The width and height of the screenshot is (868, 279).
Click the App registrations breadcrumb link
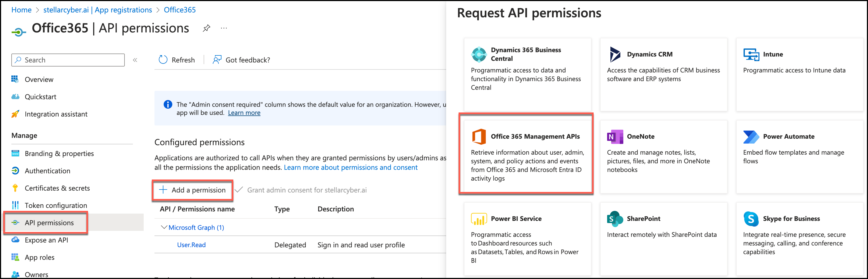tap(98, 10)
